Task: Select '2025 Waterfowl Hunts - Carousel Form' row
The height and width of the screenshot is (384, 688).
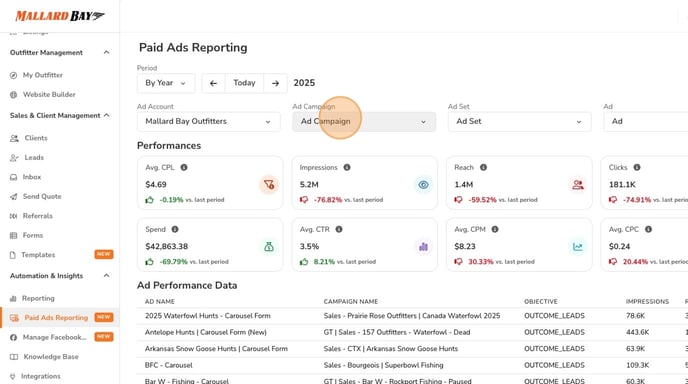Action: 412,316
